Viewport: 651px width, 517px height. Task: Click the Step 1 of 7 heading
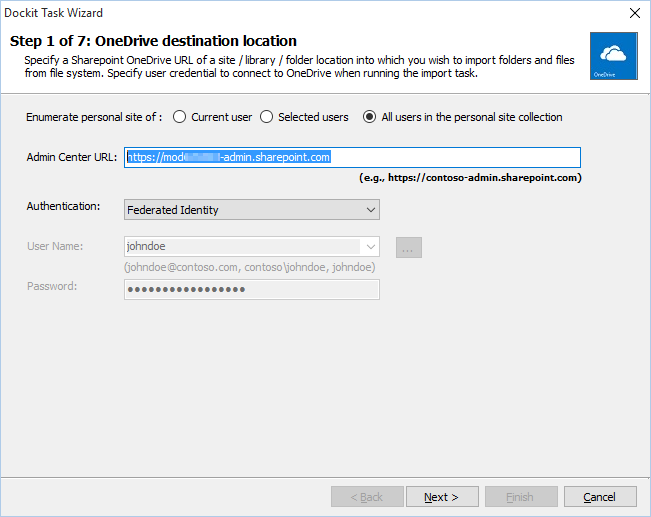coord(153,41)
